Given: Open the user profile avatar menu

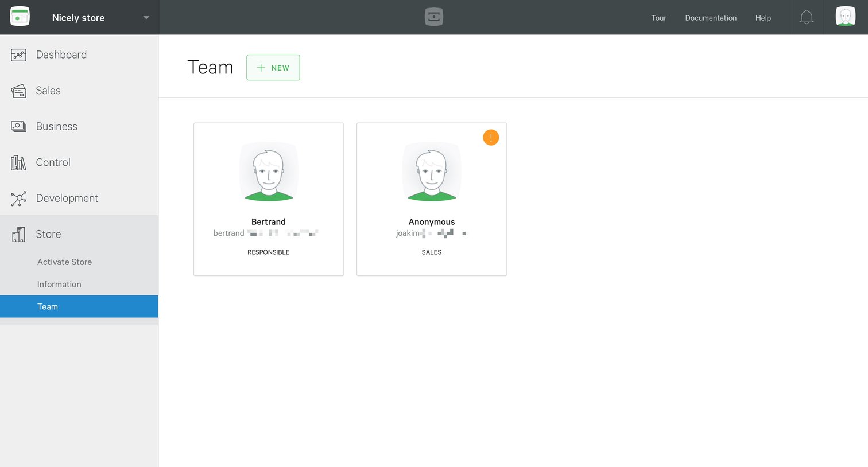Looking at the screenshot, I should point(846,17).
